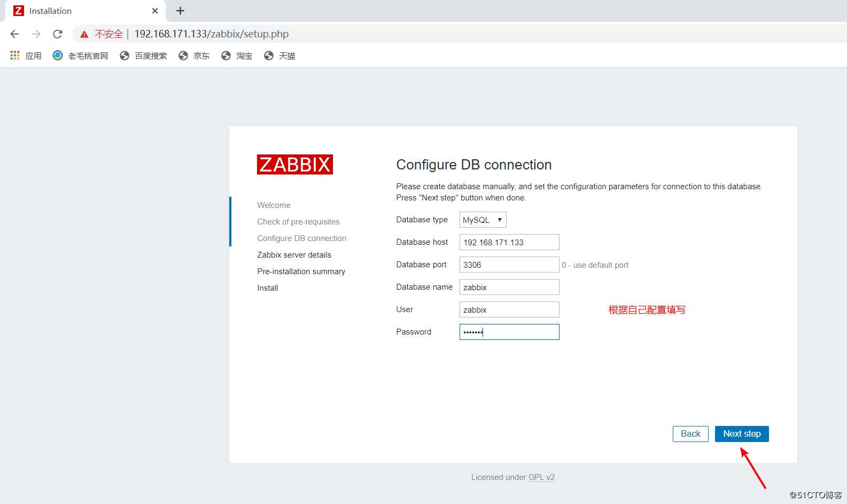
Task: Select Pre-installation summary step
Action: coord(301,272)
